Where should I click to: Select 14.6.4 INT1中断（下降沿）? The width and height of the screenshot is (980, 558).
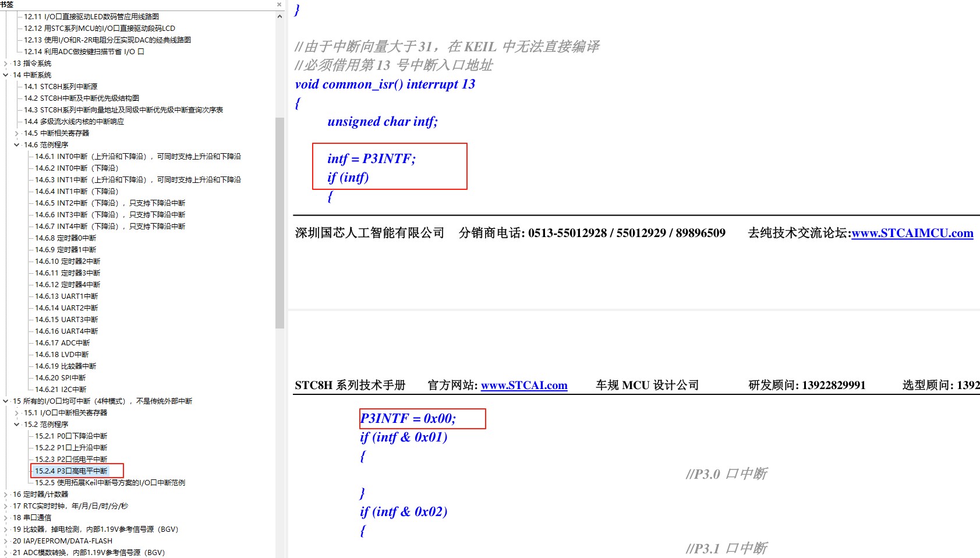77,192
